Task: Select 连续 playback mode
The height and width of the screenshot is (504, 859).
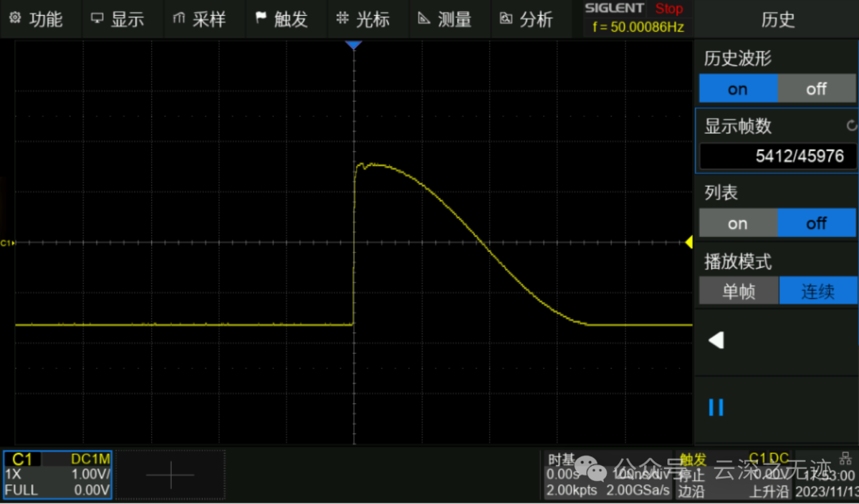Action: pos(818,290)
